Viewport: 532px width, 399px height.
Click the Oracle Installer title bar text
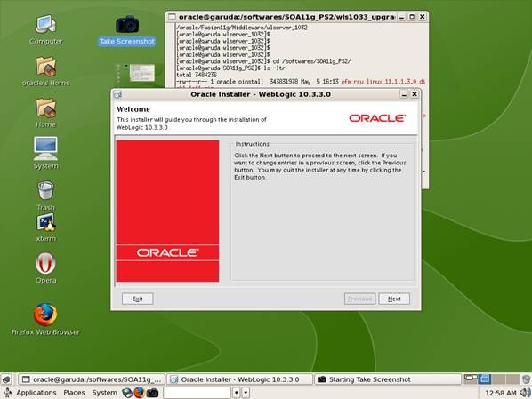(x=261, y=94)
